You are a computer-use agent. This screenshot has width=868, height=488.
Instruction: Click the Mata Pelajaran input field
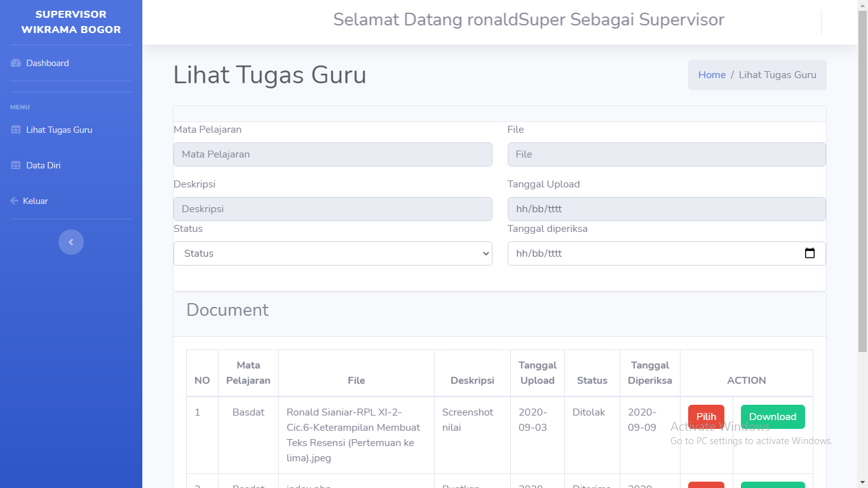333,154
